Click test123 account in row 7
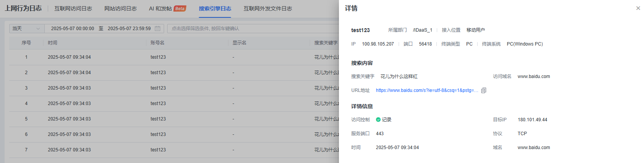Screen dimensions: 644x163 coord(158,150)
